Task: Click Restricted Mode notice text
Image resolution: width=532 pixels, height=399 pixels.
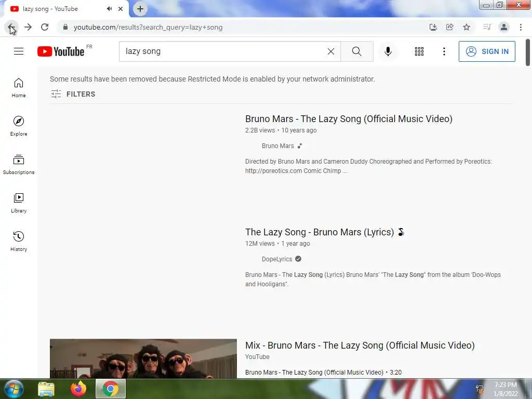Action: click(x=212, y=79)
